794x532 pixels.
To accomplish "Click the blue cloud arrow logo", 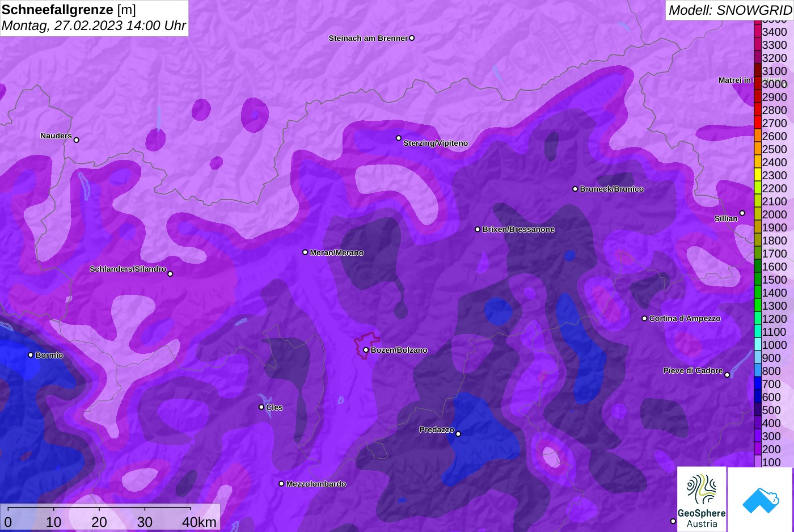I will [761, 500].
